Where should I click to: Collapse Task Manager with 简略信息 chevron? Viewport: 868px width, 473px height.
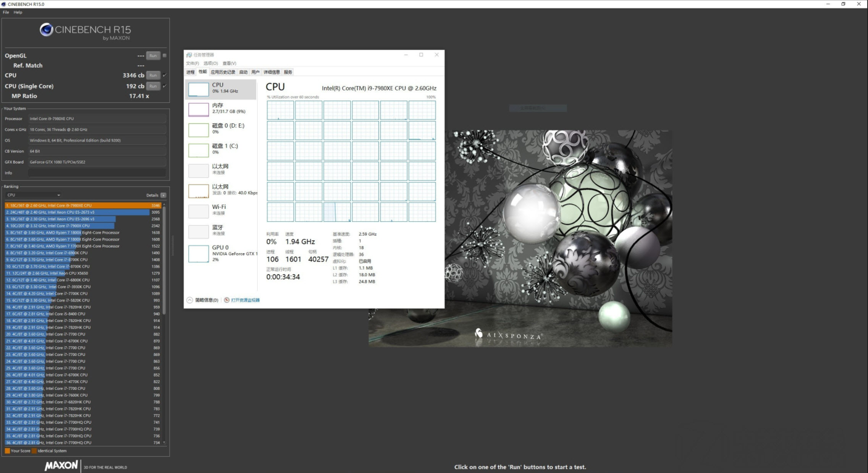tap(190, 300)
